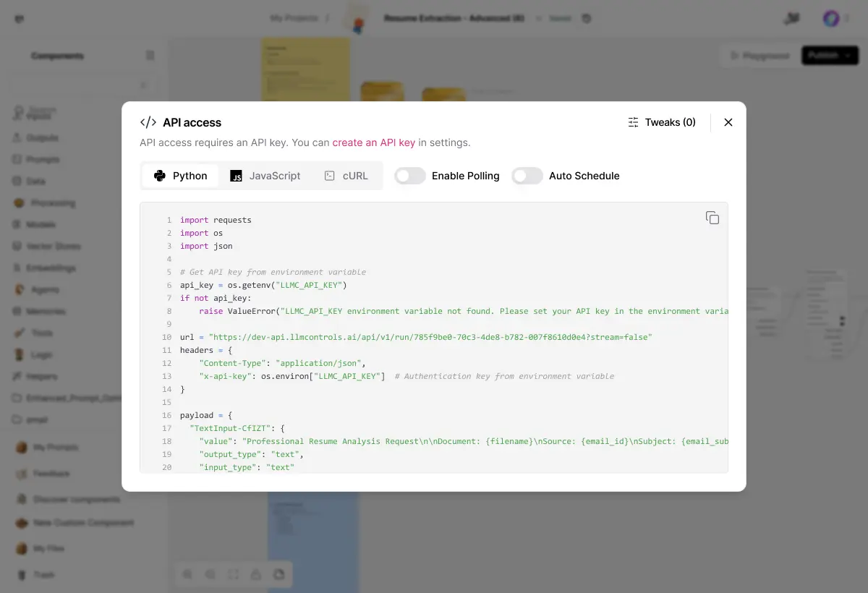Follow the 'create an API key' link
Image resolution: width=868 pixels, height=593 pixels.
[373, 142]
